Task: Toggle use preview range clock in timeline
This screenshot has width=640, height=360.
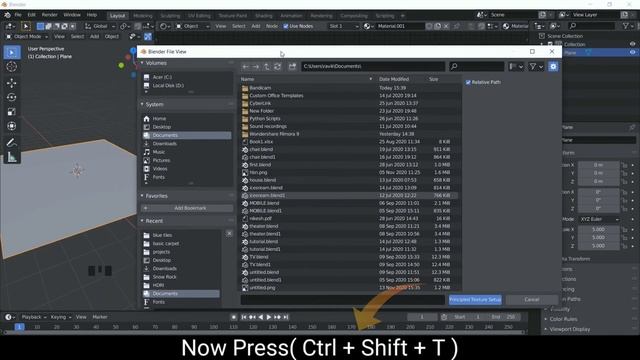Action: 444,317
